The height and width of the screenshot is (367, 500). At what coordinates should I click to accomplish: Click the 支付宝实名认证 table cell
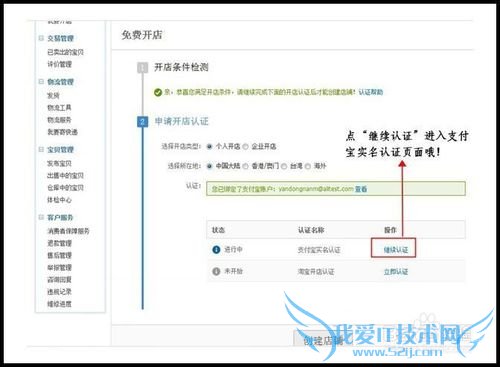(x=319, y=250)
